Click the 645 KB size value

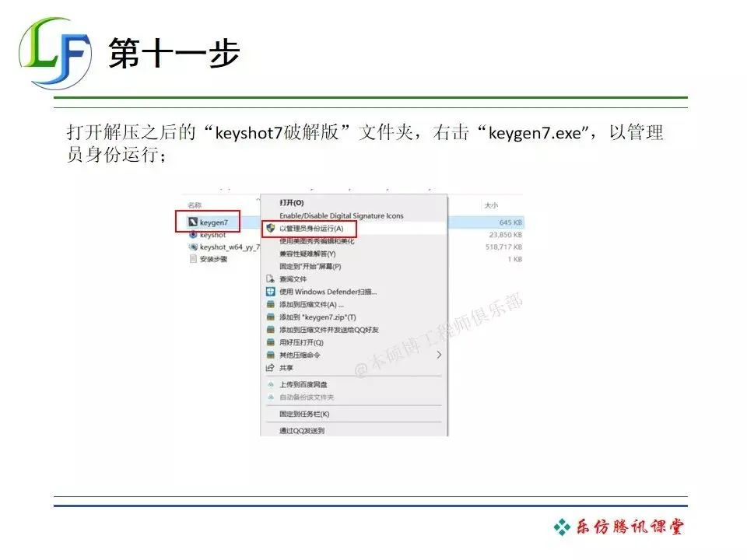[510, 222]
